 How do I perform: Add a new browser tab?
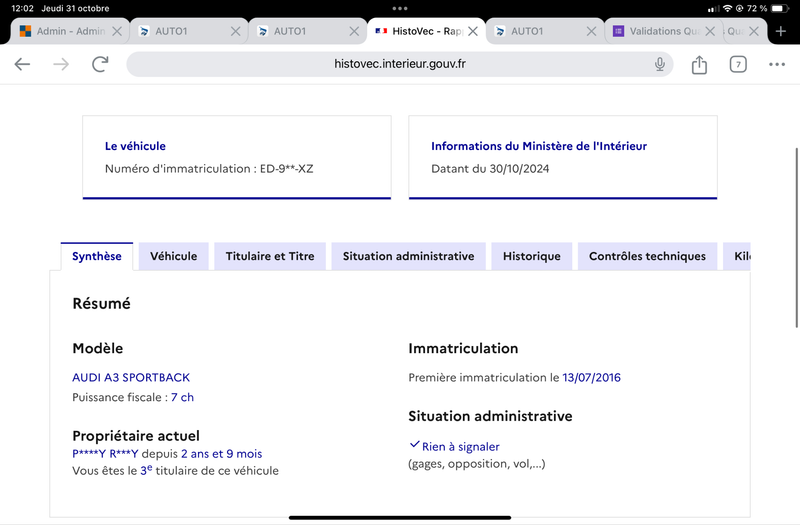(x=781, y=31)
